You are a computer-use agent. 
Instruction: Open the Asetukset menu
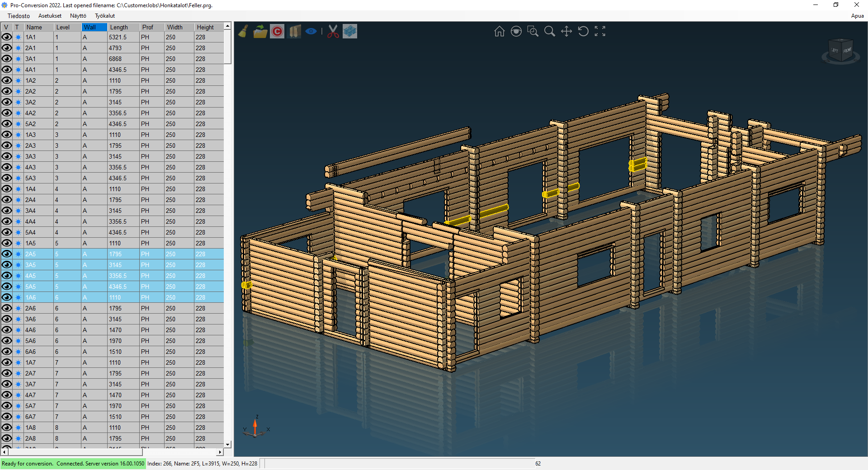pos(50,16)
